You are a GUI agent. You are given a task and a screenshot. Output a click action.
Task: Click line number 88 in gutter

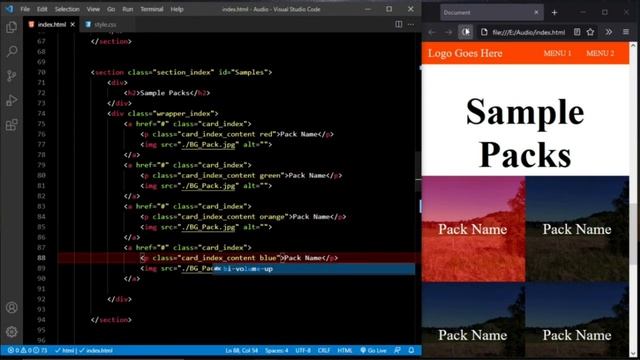pyautogui.click(x=41, y=258)
